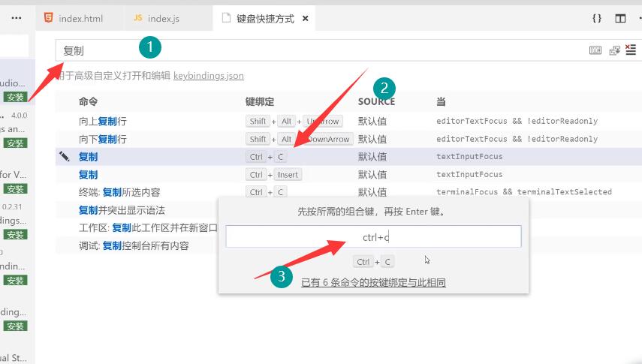642x364 pixels.
Task: Open the 已有 6 条命令 existing bindings link
Action: (x=373, y=282)
